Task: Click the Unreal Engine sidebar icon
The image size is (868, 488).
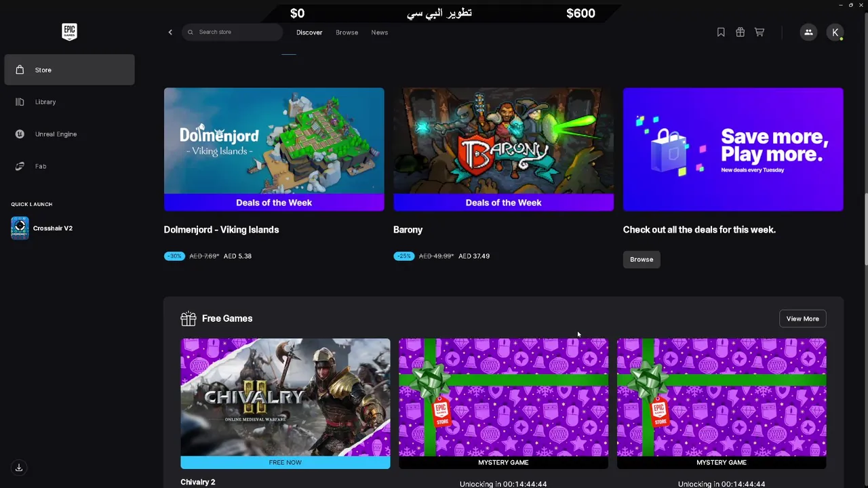Action: [20, 134]
